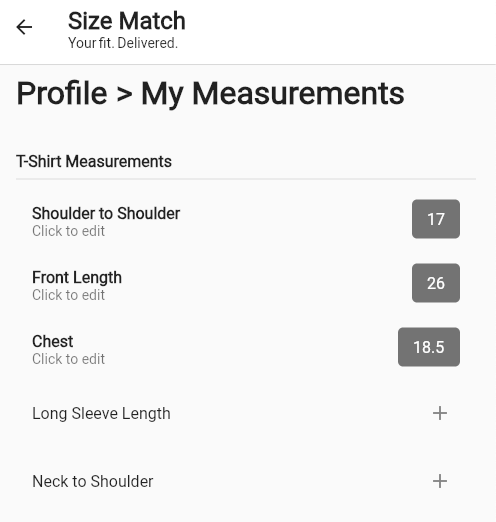Add Long Sleeve Length with plus icon
This screenshot has width=496, height=522.
pos(440,413)
